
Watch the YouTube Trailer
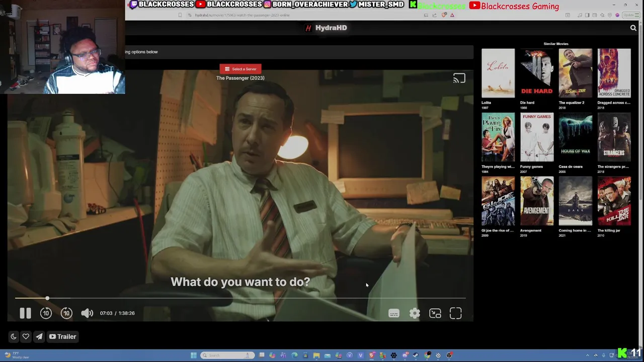point(62,337)
